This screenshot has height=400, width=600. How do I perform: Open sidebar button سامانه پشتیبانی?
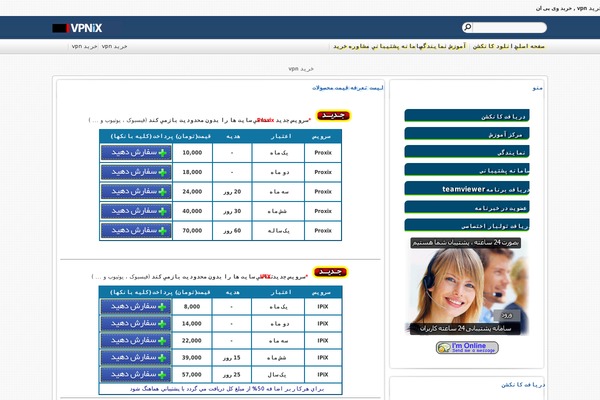coord(467,170)
